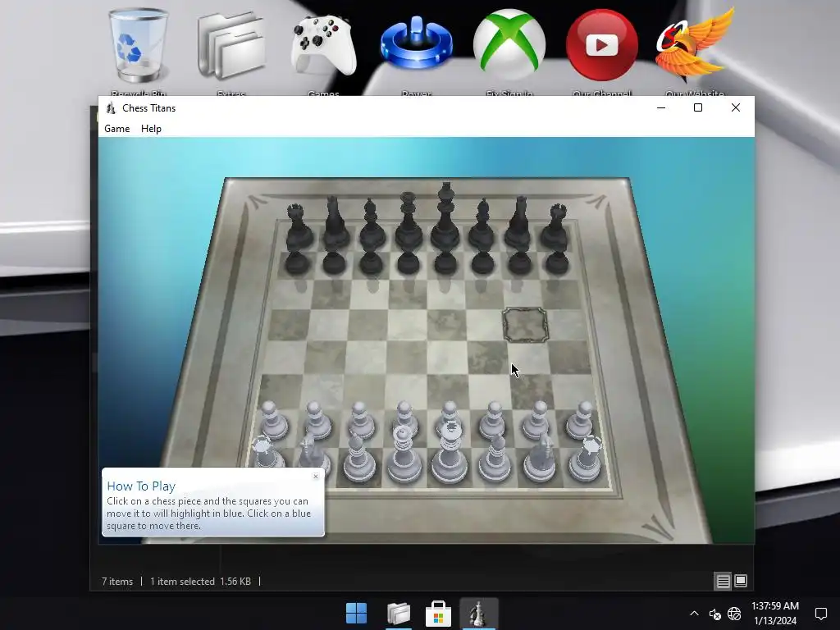This screenshot has height=630, width=840.
Task: Click black kingside knight
Action: pyautogui.click(x=518, y=223)
